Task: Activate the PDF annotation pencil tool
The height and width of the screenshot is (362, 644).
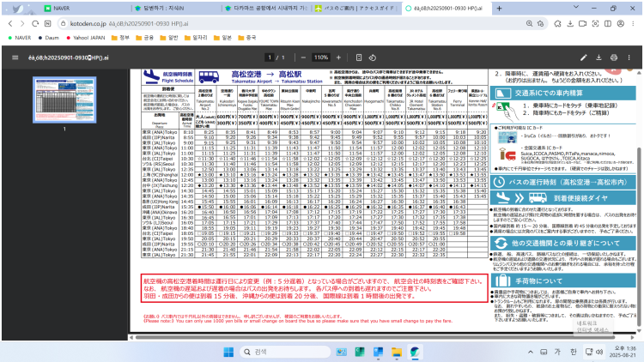Action: point(584,57)
